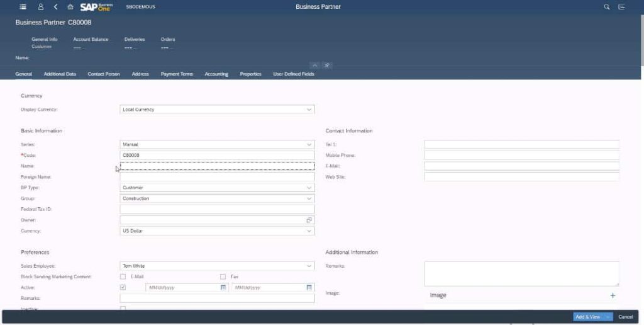Switch to the User Defined Fields tab

click(x=294, y=74)
